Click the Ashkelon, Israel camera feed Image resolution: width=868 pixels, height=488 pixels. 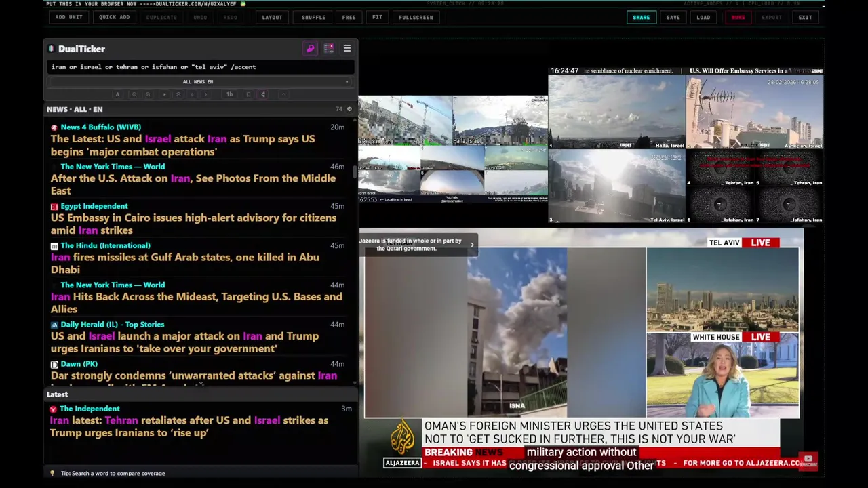[x=755, y=112]
